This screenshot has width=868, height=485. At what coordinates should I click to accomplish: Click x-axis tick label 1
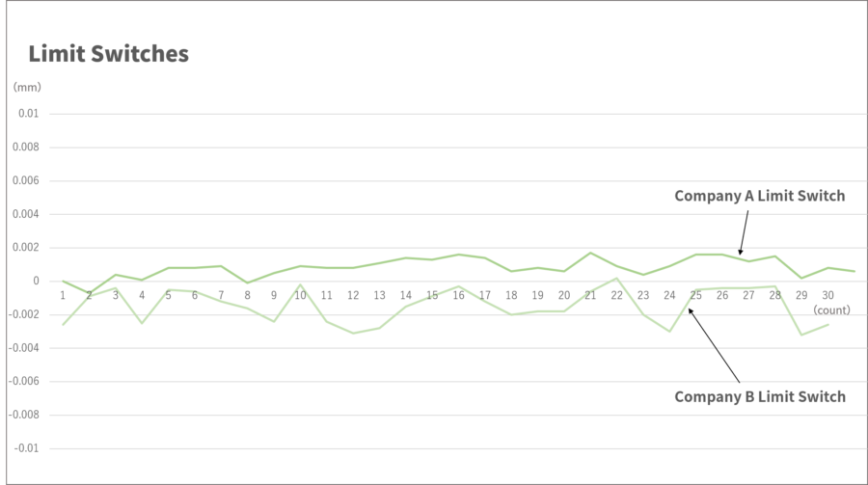pos(63,295)
